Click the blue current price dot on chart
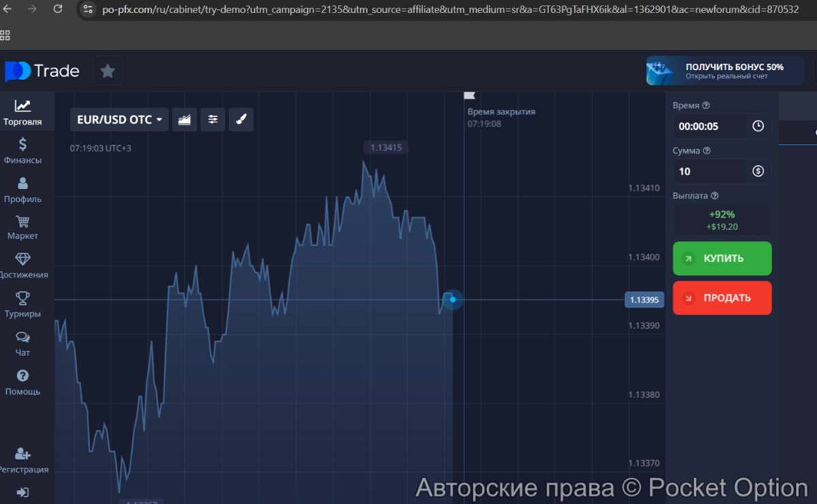This screenshot has width=817, height=504. 453,299
